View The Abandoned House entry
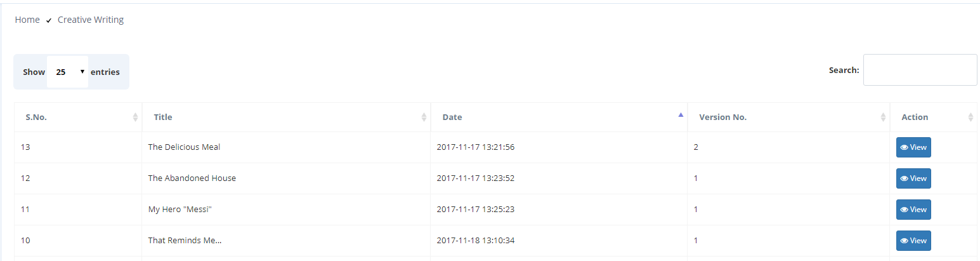 point(913,178)
